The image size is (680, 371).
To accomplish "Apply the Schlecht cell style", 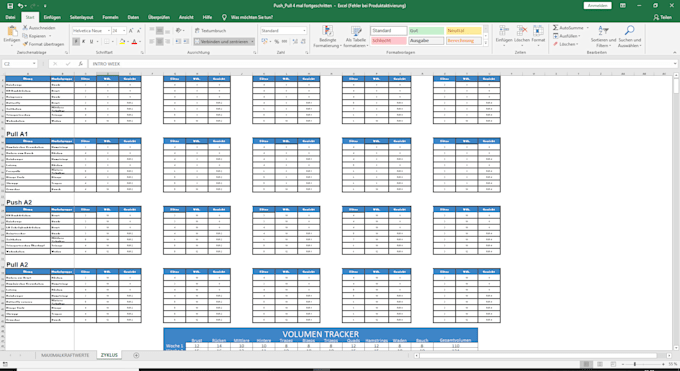I will (389, 41).
